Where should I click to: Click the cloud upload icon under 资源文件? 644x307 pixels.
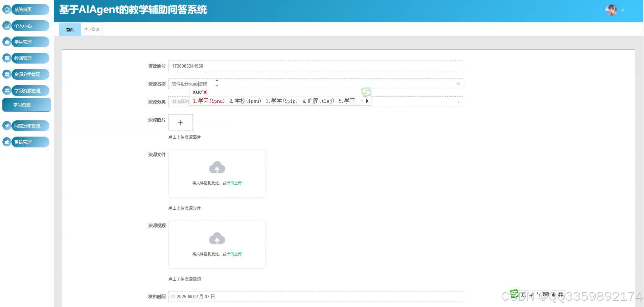pos(217,167)
